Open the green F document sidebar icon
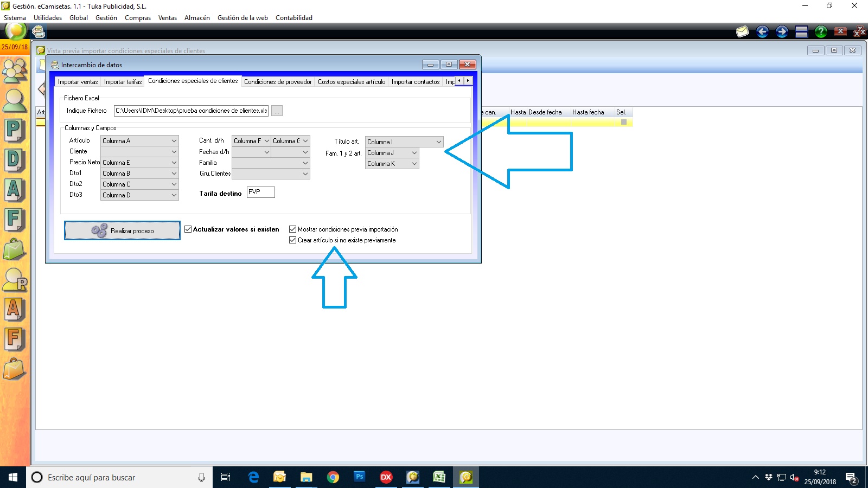868x488 pixels. pos(15,220)
